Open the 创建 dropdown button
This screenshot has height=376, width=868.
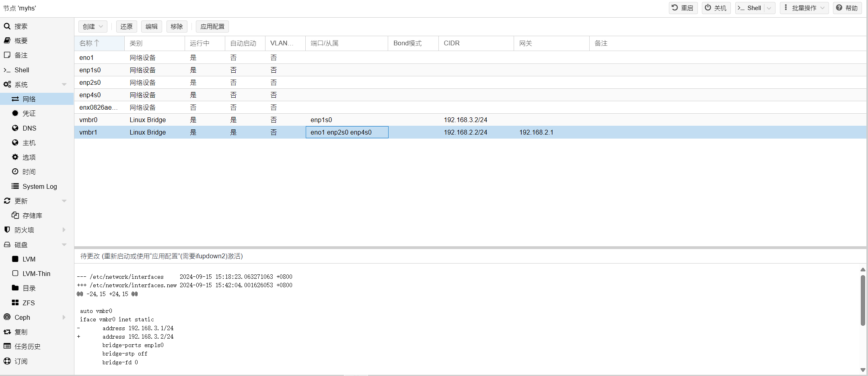pos(93,27)
